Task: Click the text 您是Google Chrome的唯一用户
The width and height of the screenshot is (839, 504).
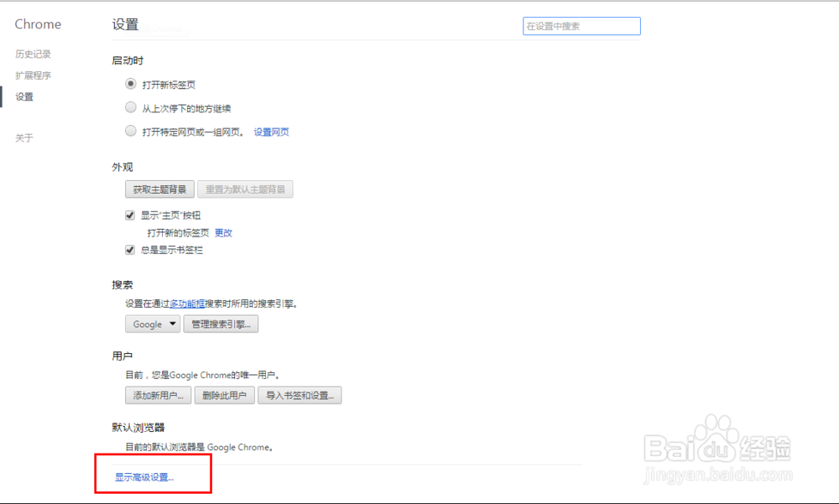Action: [216, 375]
